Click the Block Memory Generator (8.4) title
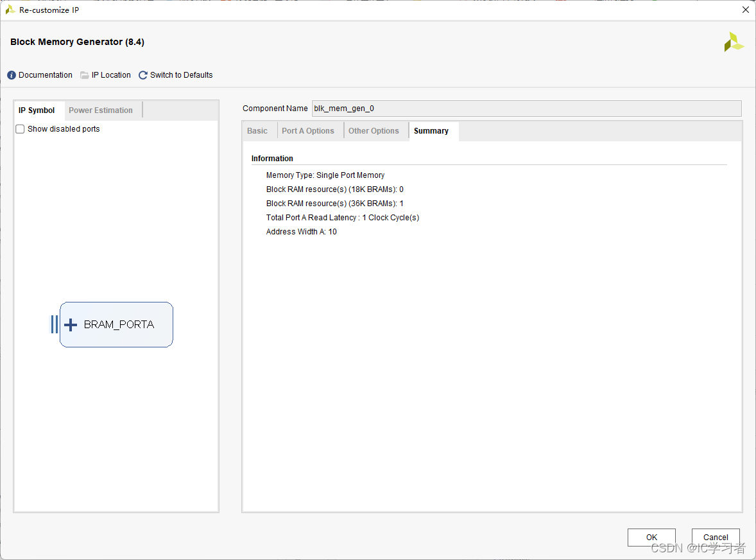The height and width of the screenshot is (560, 756). 77,42
